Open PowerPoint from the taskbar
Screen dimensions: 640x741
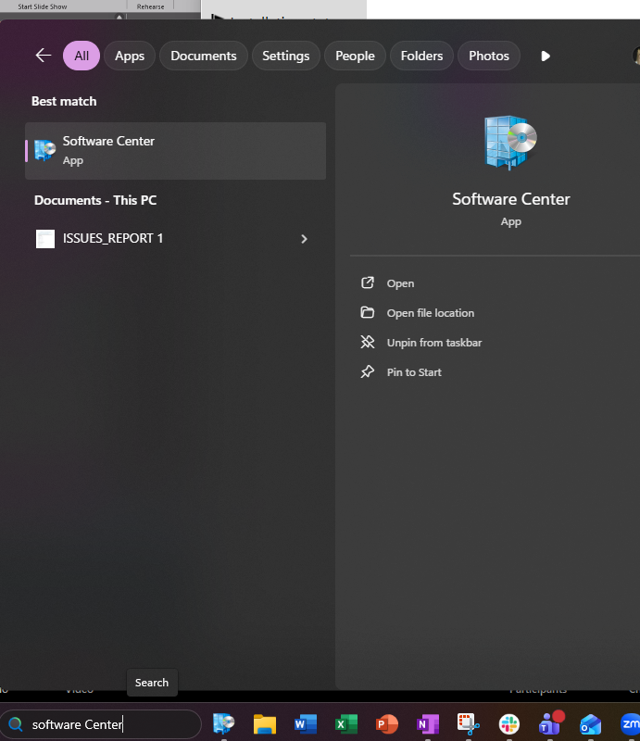coord(387,724)
